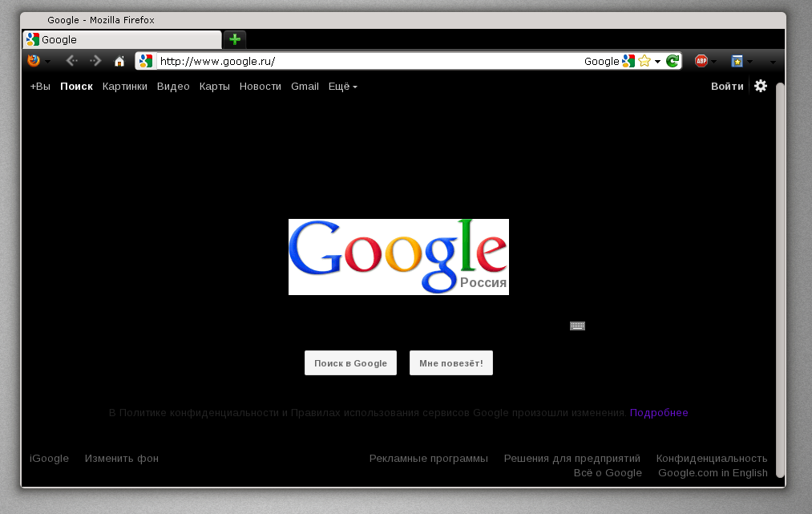Click the Adblock Plus ABP icon
Screen dimensions: 812x514
tap(701, 61)
